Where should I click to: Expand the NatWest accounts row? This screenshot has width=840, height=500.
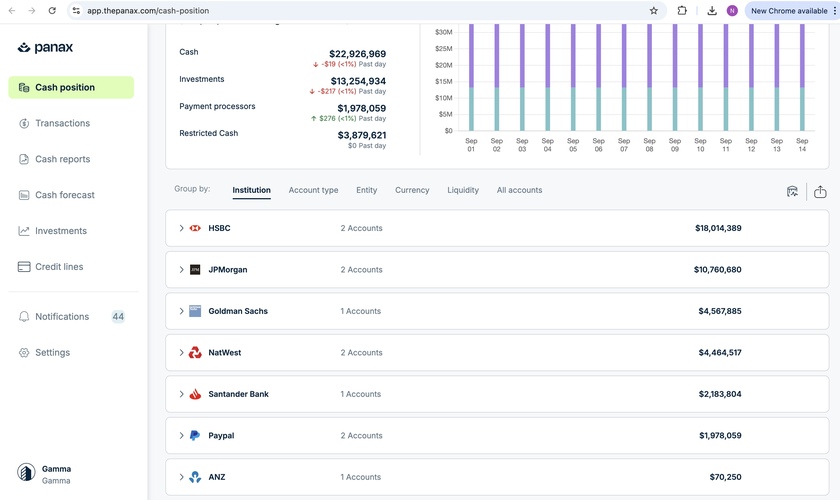tap(181, 353)
